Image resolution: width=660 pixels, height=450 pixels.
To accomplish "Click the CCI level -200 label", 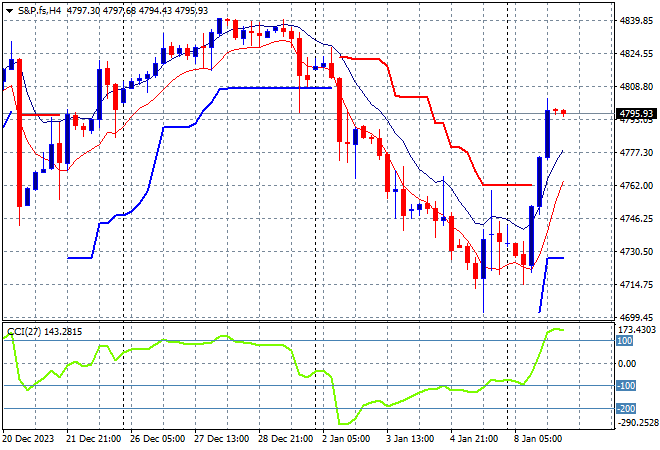I will click(x=626, y=408).
